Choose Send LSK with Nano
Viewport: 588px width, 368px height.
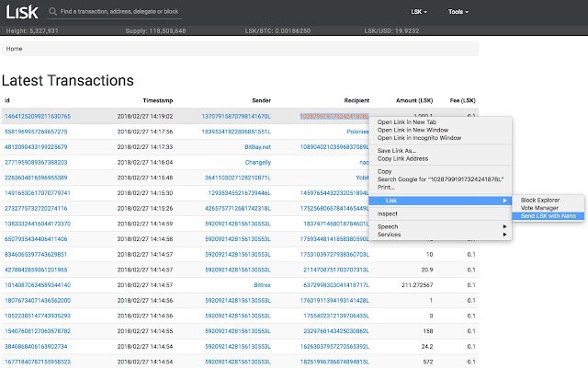pos(548,216)
